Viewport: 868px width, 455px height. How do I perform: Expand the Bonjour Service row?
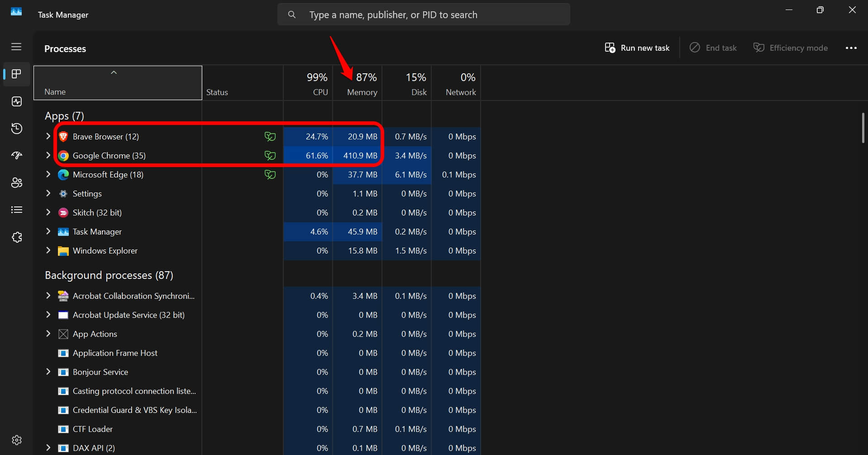48,372
